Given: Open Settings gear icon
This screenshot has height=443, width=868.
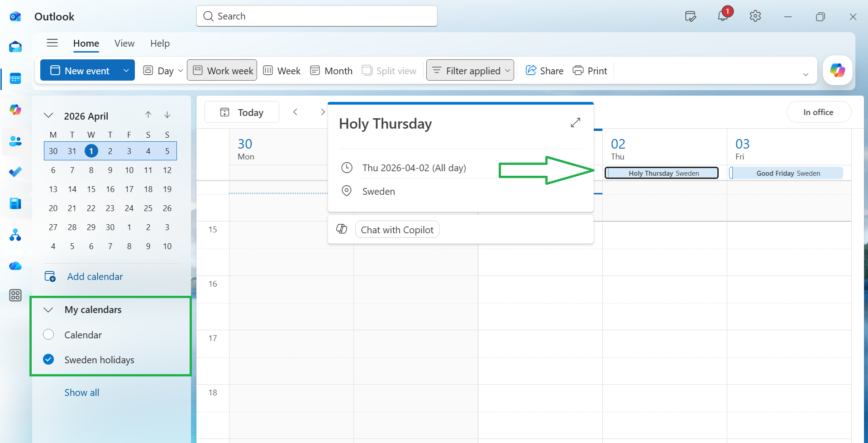Looking at the screenshot, I should (x=755, y=16).
